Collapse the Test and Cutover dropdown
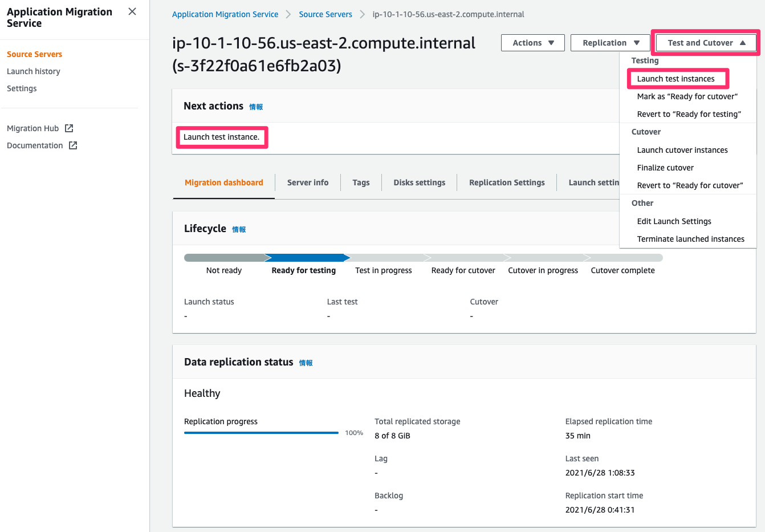 pos(706,43)
